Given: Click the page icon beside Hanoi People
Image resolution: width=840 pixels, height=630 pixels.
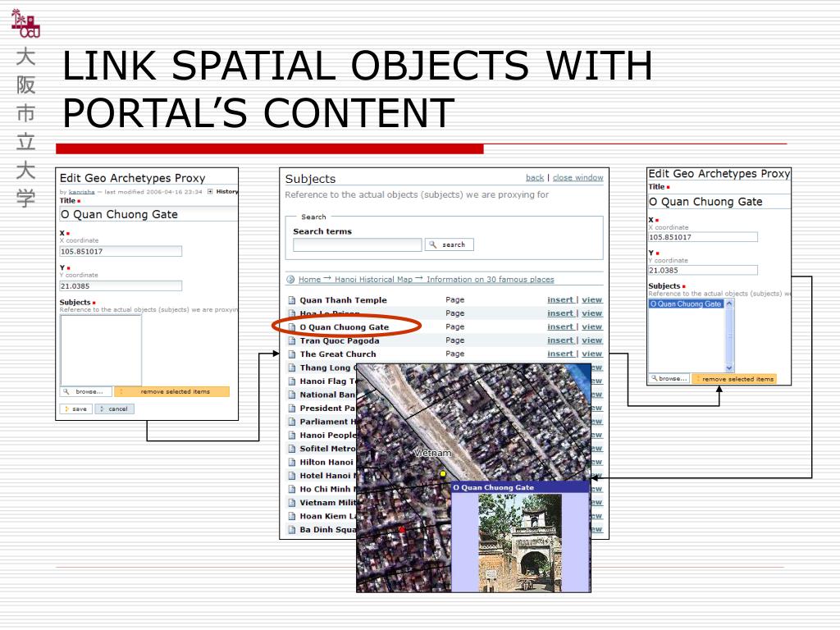Looking at the screenshot, I should click(x=292, y=435).
